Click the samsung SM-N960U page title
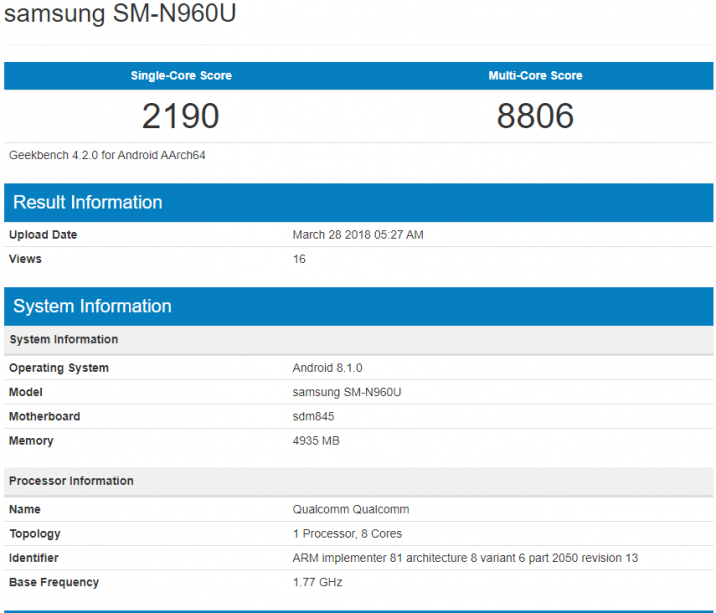The width and height of the screenshot is (716, 613). [x=120, y=12]
